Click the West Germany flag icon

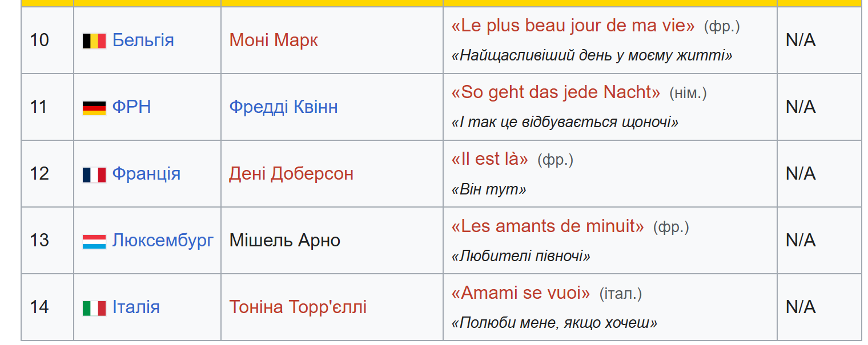pyautogui.click(x=94, y=107)
